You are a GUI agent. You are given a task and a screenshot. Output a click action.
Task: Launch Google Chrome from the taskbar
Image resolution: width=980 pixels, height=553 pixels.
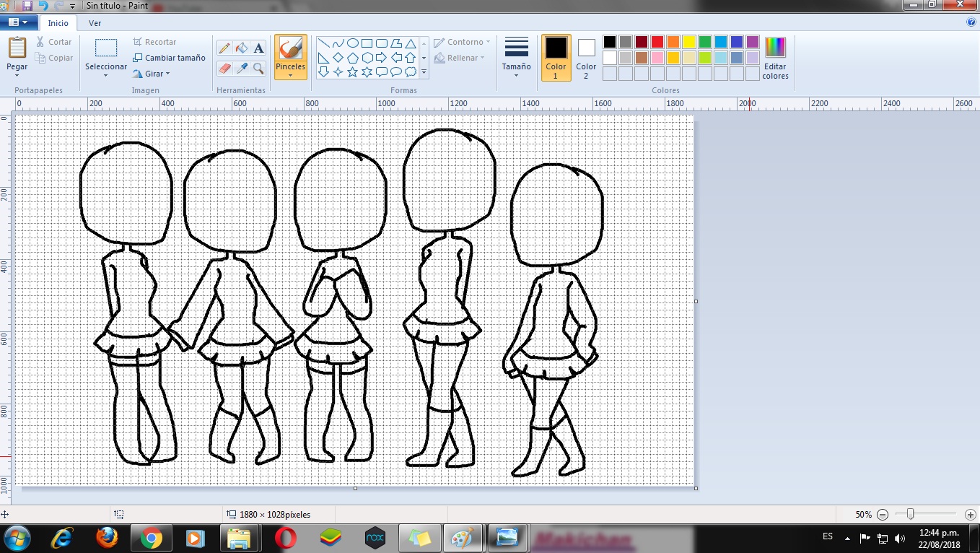click(x=151, y=538)
